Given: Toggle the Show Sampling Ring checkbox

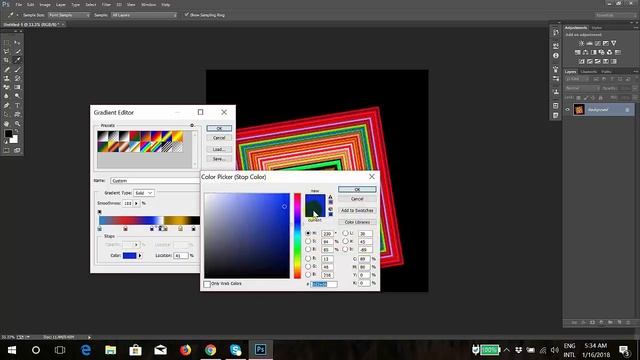Looking at the screenshot, I should [x=187, y=15].
